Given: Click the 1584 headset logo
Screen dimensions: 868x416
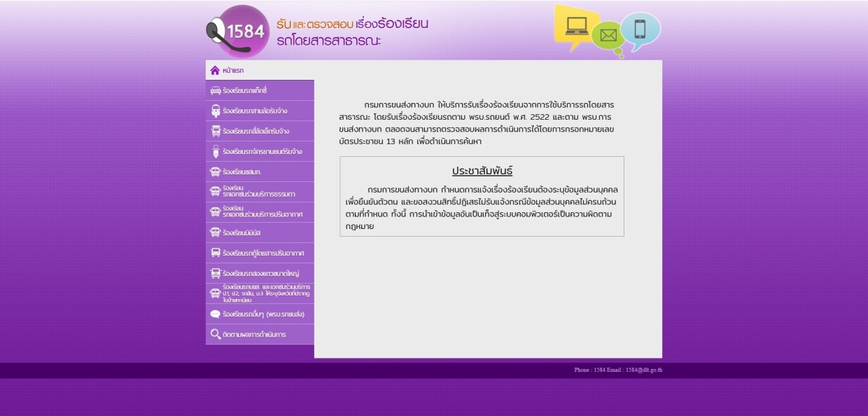Looking at the screenshot, I should pos(238,32).
